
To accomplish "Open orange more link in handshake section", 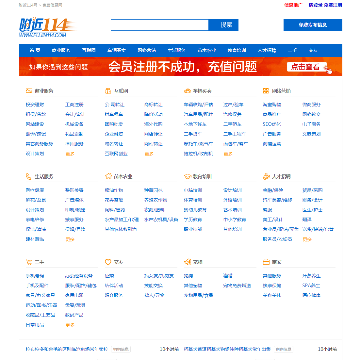I will [x=307, y=239].
